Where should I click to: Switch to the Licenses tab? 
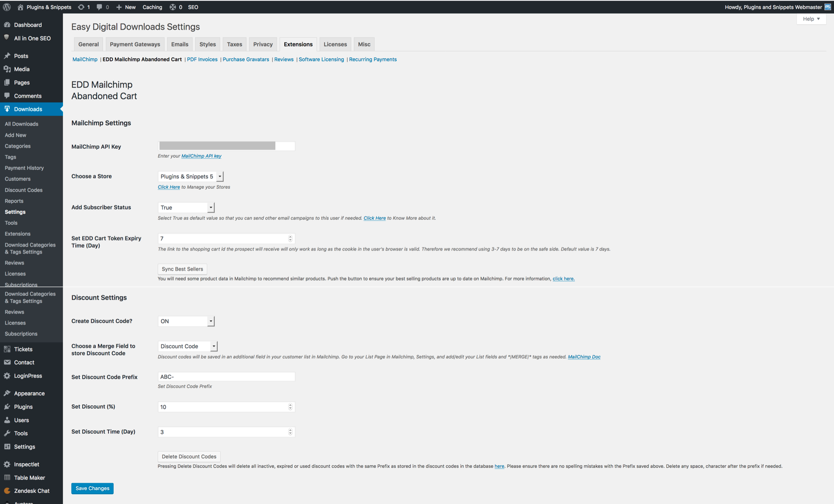[335, 44]
